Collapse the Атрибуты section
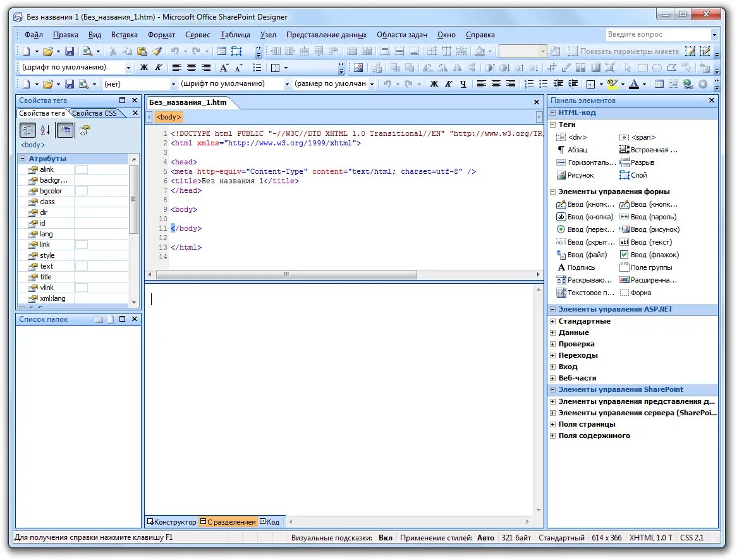 point(22,159)
